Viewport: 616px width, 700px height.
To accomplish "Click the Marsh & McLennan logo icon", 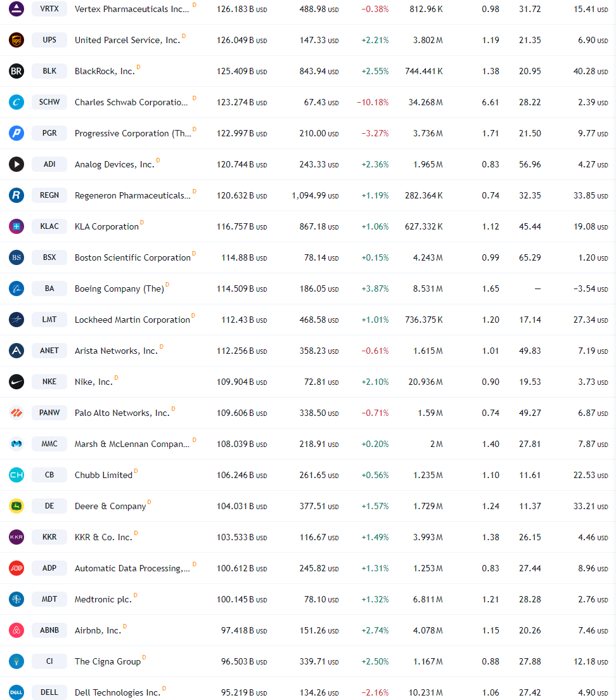I will pos(16,444).
